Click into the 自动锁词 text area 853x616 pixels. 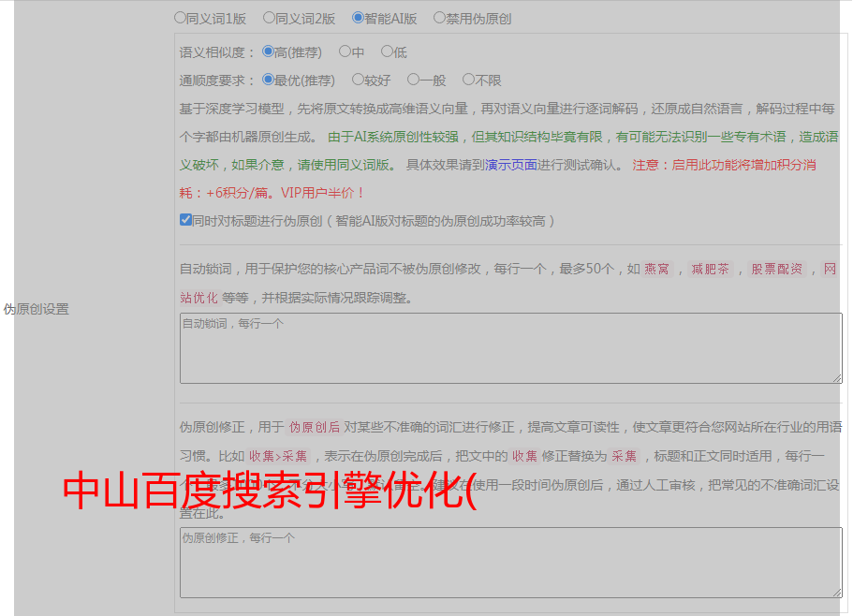[511, 348]
